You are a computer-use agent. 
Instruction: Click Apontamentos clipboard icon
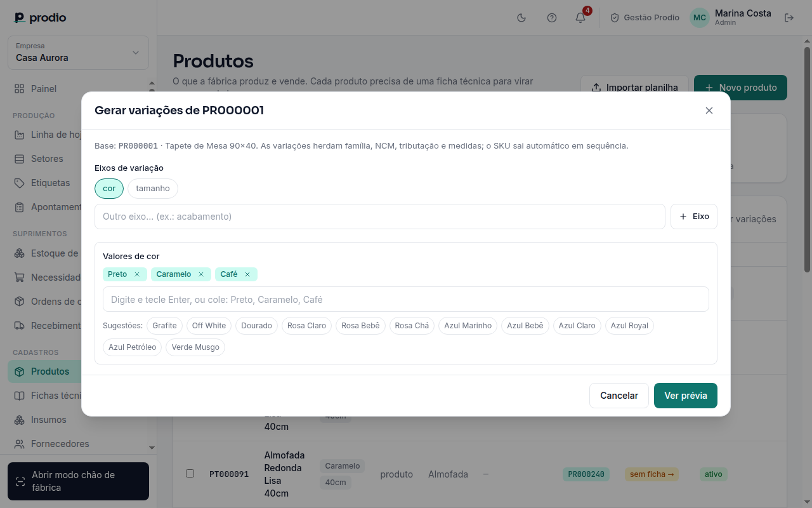(x=20, y=207)
